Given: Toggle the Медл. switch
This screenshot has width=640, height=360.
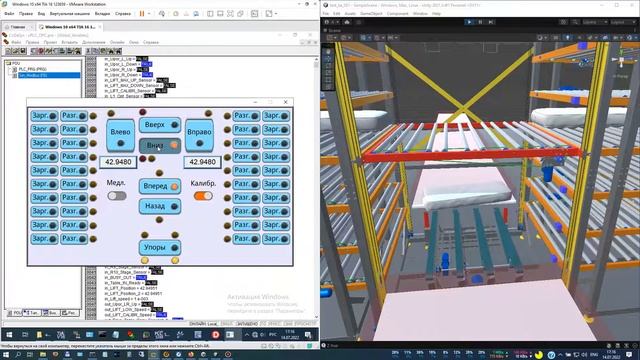Looking at the screenshot, I should 117,196.
